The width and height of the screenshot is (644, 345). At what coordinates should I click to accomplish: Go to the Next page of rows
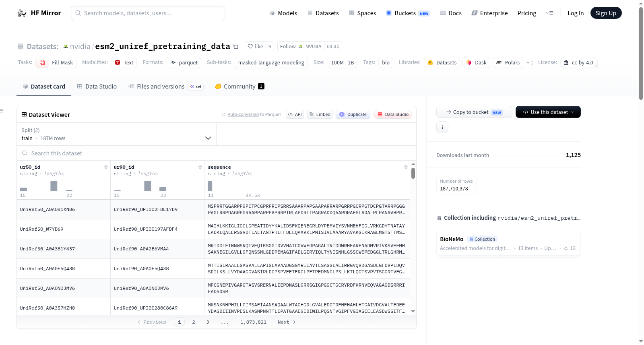(x=287, y=322)
